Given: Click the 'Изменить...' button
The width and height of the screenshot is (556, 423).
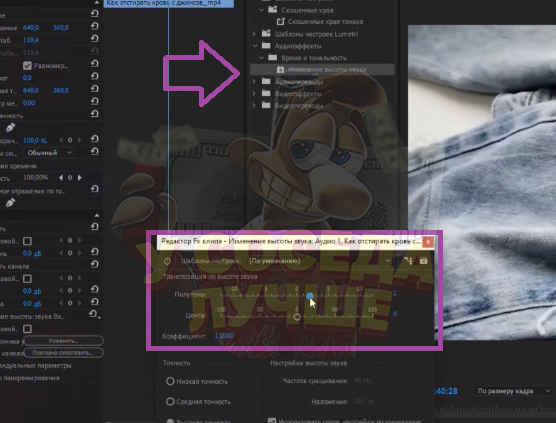Looking at the screenshot, I should tap(63, 341).
